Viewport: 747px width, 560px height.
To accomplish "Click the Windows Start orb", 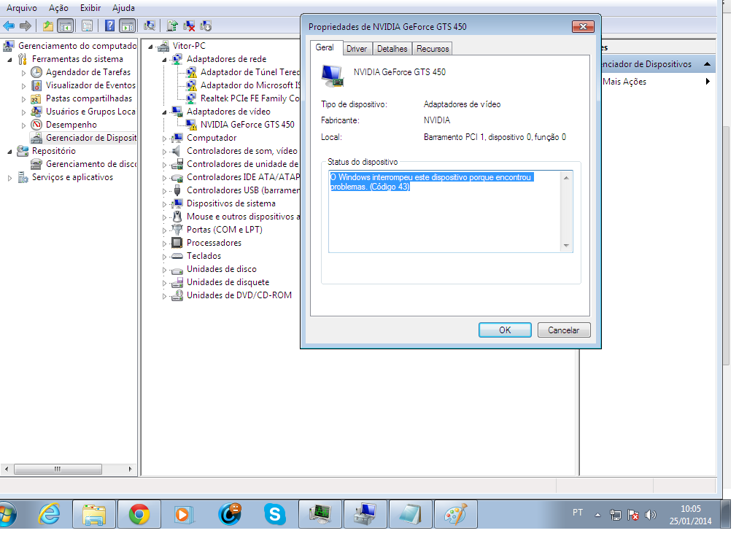I will click(x=7, y=514).
